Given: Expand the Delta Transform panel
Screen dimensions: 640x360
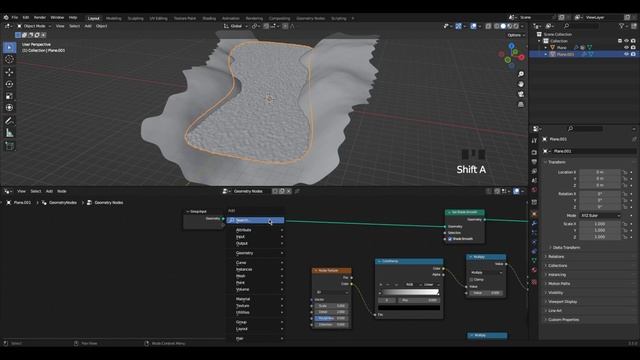Looking at the screenshot, I should pyautogui.click(x=566, y=248).
